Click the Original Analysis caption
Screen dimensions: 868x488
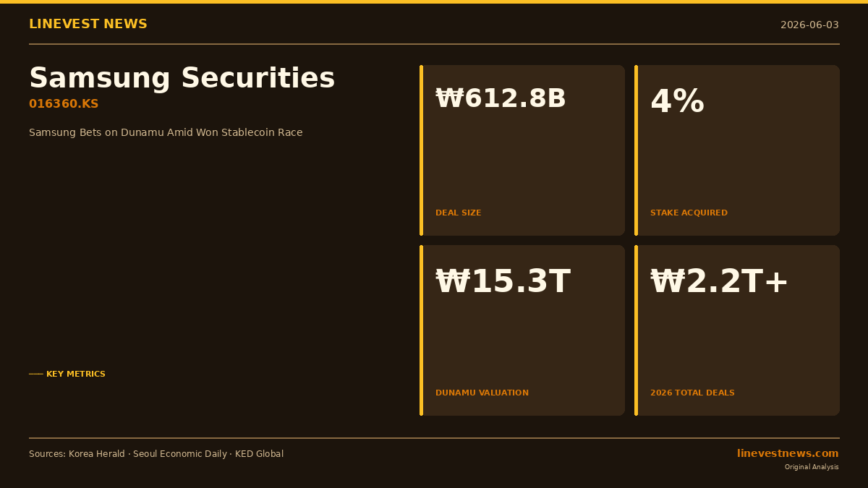pyautogui.click(x=812, y=467)
